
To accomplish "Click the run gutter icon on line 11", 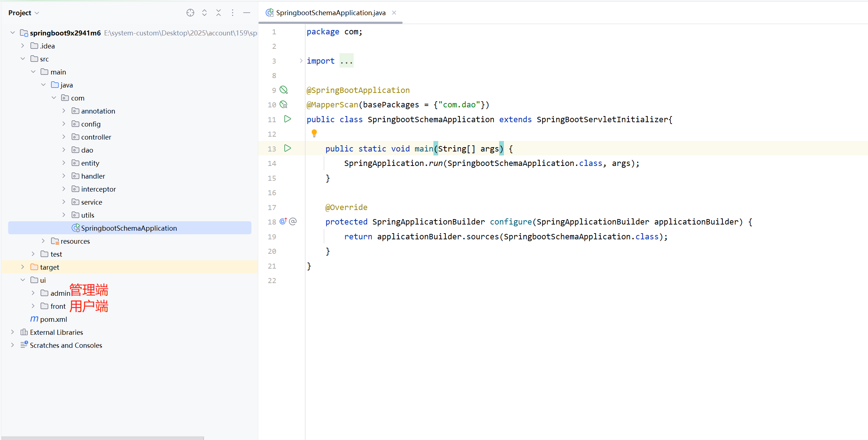I will point(288,119).
